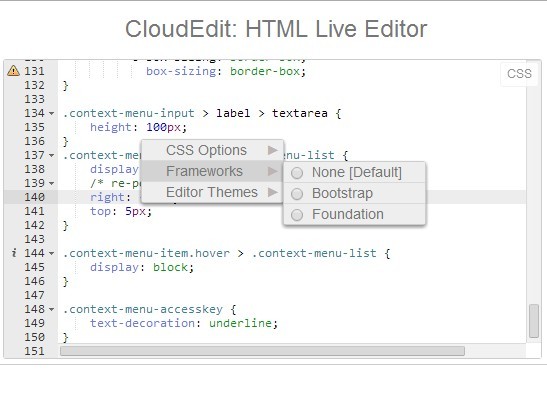Place the cursor on the text-decoration underline line
Viewport: 547px width, 410px height.
[183, 323]
